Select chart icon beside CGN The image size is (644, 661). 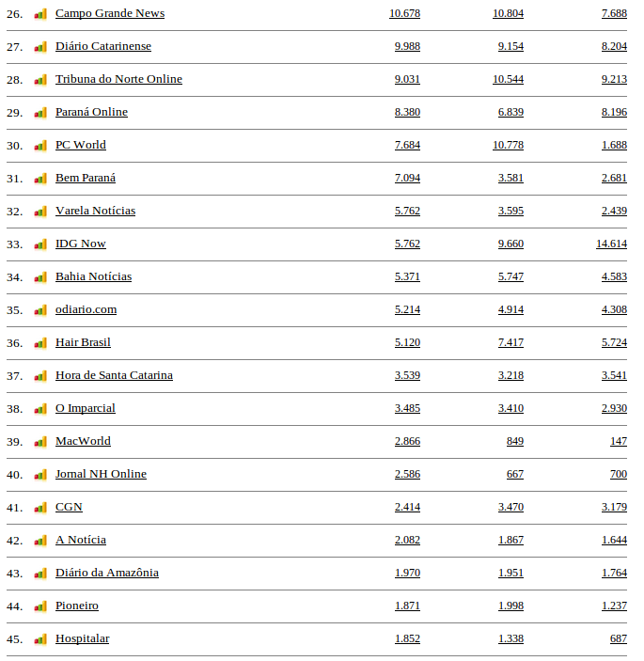pyautogui.click(x=40, y=508)
